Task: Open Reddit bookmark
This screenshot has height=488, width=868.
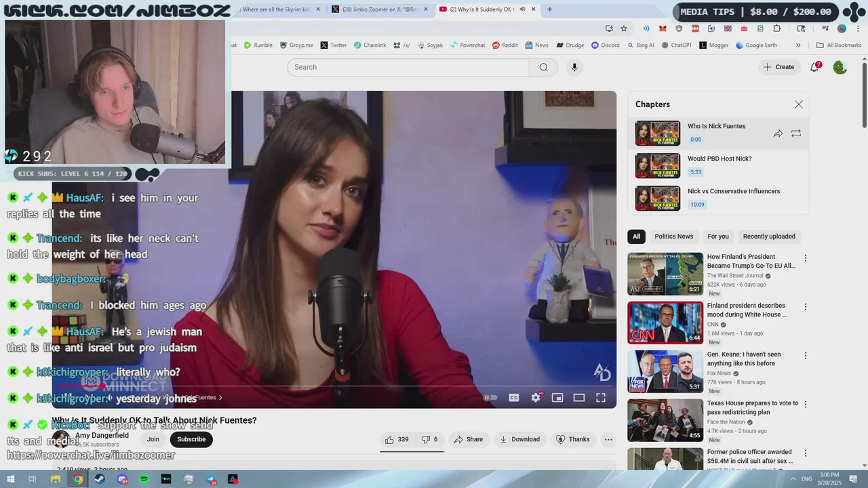Action: (505, 45)
